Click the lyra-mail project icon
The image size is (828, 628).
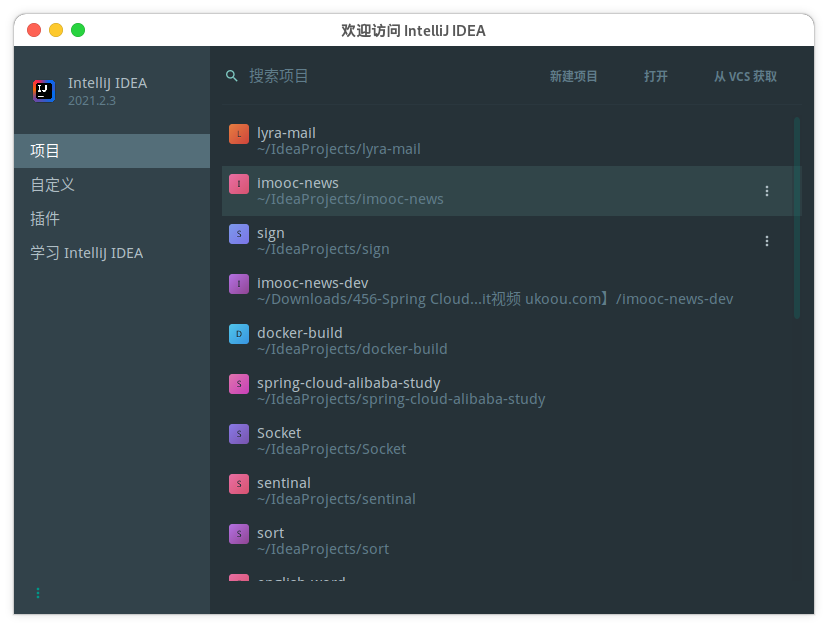click(x=239, y=134)
